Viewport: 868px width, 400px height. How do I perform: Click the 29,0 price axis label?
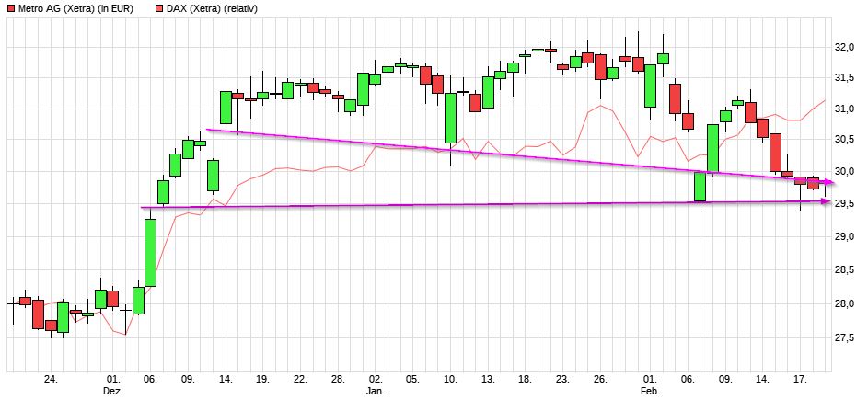846,237
